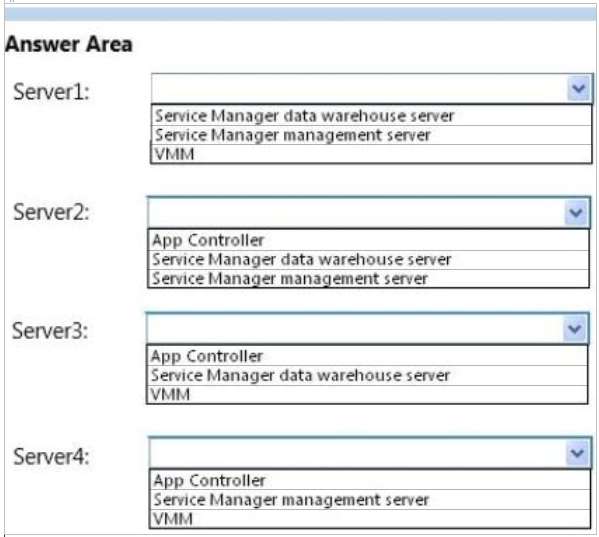Viewport: 599px width, 537px height.
Task: Click the Server2 combo box field
Action: tap(369, 212)
